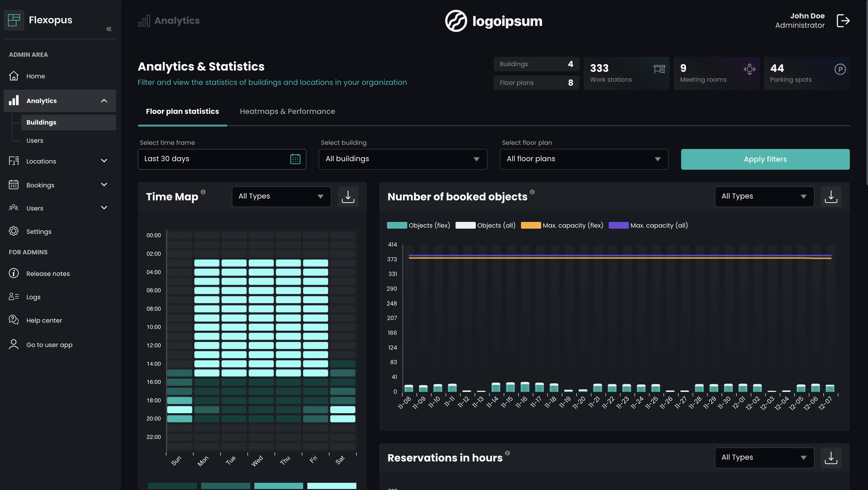This screenshot has height=490, width=868.
Task: Open Go to user app link
Action: (49, 345)
